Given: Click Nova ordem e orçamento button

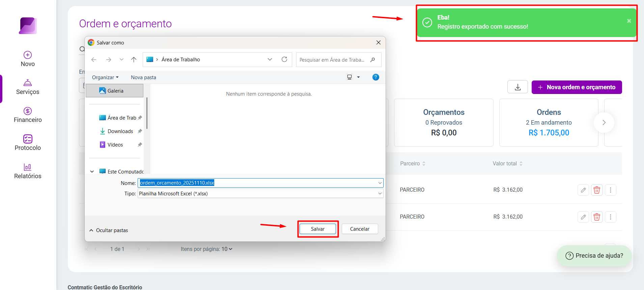Looking at the screenshot, I should [577, 87].
